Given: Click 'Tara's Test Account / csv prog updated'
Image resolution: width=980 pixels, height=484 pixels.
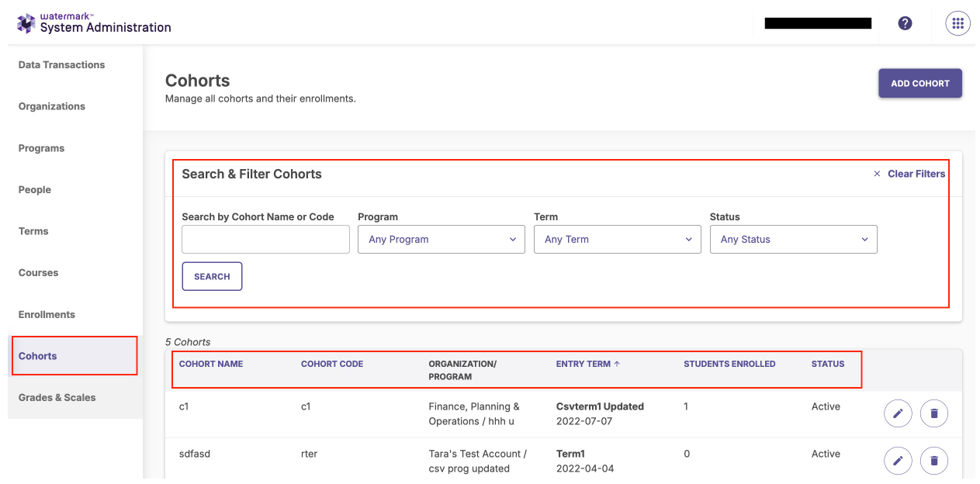Looking at the screenshot, I should click(x=478, y=462).
